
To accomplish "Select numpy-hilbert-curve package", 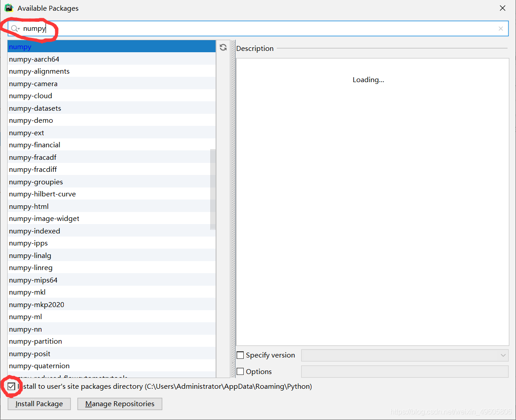I will point(112,194).
